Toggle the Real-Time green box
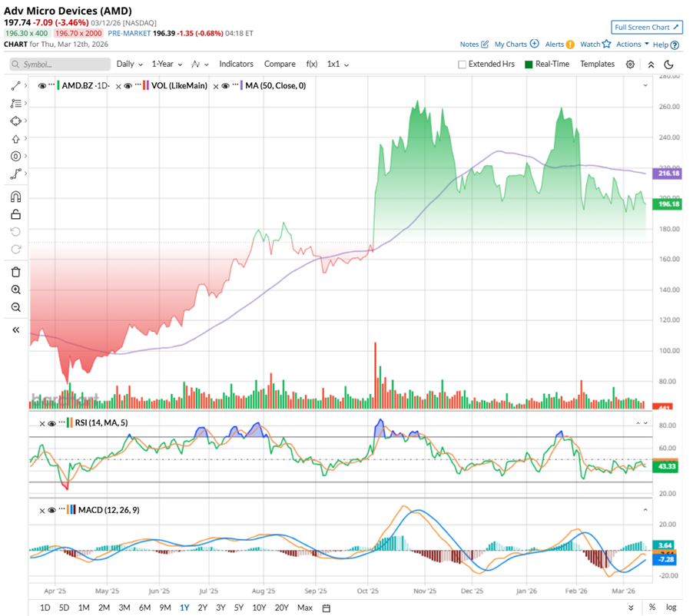693x616 pixels. pos(529,65)
